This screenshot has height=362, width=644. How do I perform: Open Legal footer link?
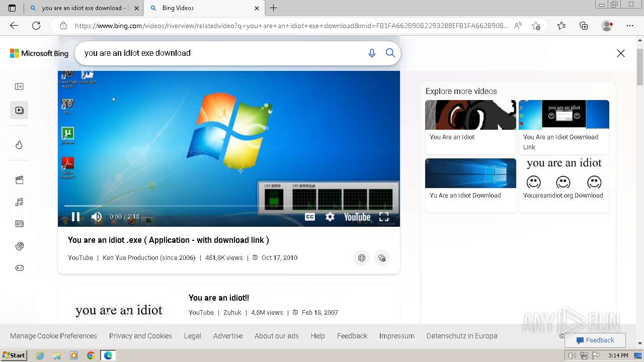193,336
